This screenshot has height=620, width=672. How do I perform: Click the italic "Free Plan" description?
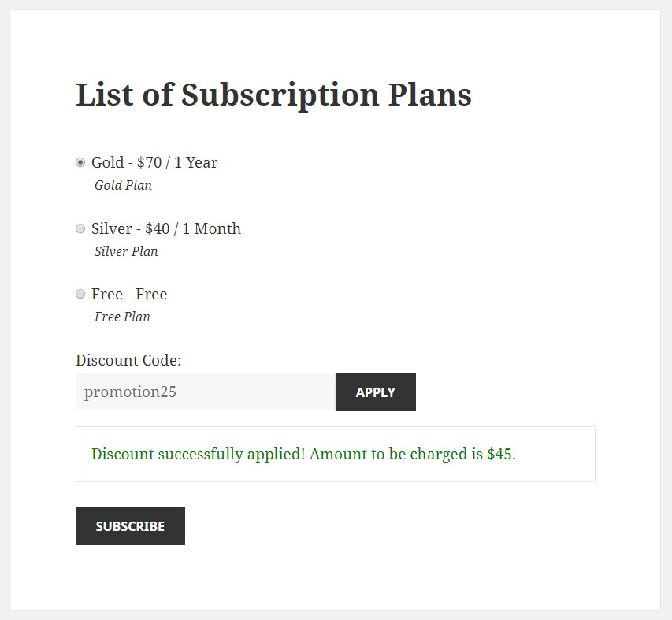tap(122, 317)
